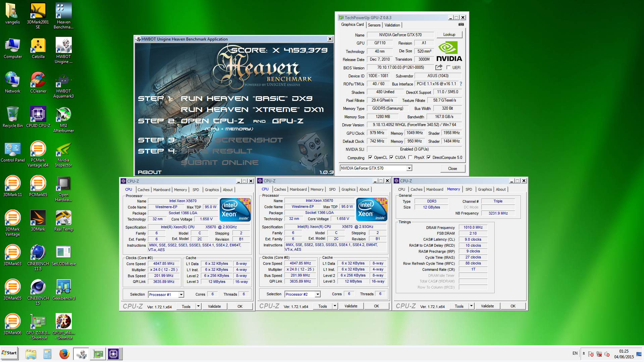
Task: Click Validate in Processor #1 CPU-Z window
Action: [x=214, y=306]
